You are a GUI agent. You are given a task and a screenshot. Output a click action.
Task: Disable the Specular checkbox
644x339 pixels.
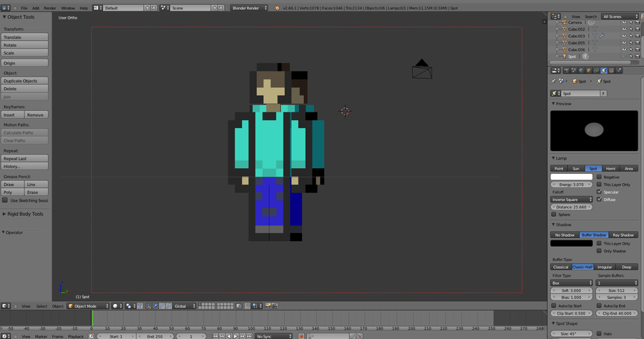point(599,192)
